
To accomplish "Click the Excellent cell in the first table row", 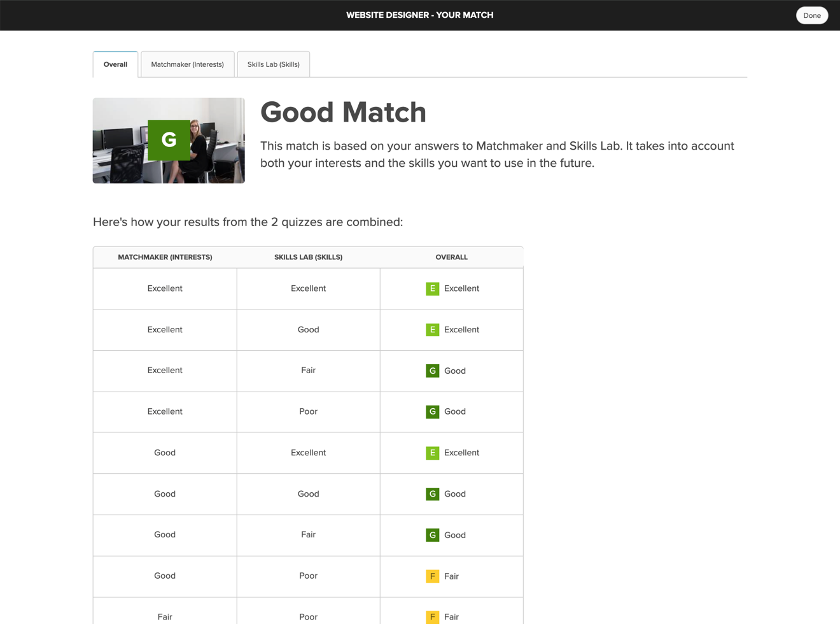I will coord(165,288).
